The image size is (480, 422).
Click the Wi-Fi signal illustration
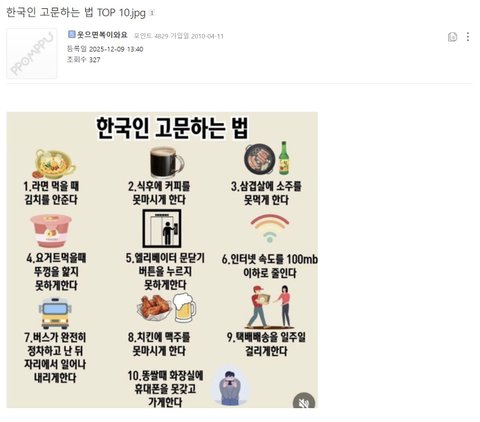tap(270, 228)
